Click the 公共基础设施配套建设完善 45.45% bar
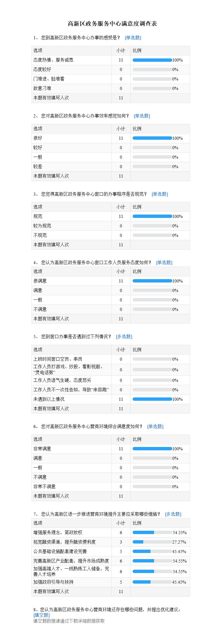This screenshot has height=644, width=221. (x=152, y=552)
